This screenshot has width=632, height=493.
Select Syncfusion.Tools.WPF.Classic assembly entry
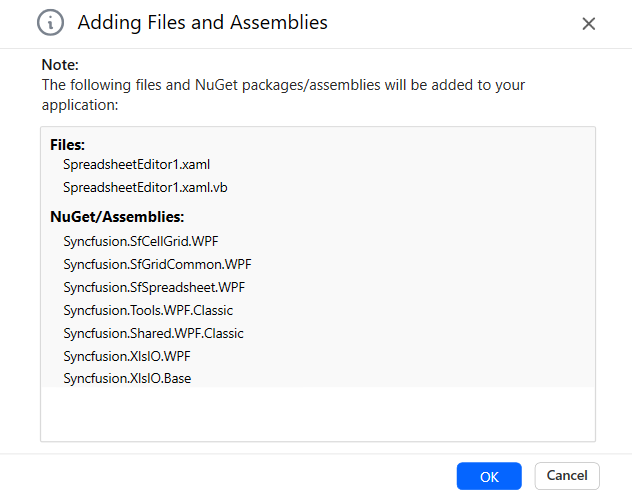pyautogui.click(x=148, y=310)
